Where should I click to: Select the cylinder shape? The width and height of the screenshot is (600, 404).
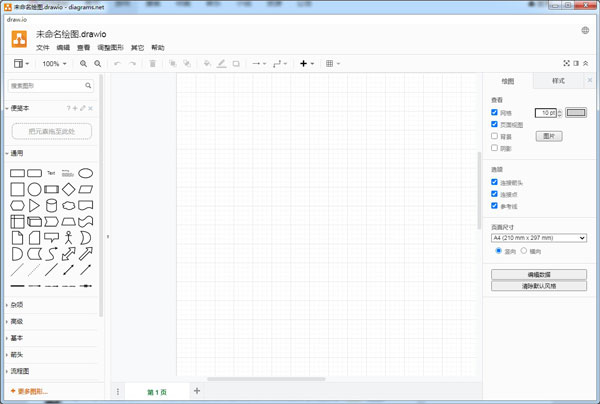pyautogui.click(x=51, y=205)
